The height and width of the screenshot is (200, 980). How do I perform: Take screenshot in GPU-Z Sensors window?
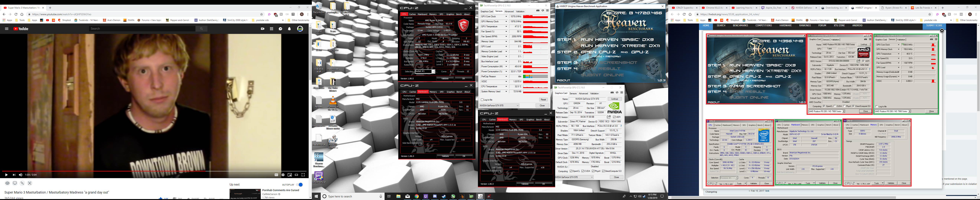[538, 11]
